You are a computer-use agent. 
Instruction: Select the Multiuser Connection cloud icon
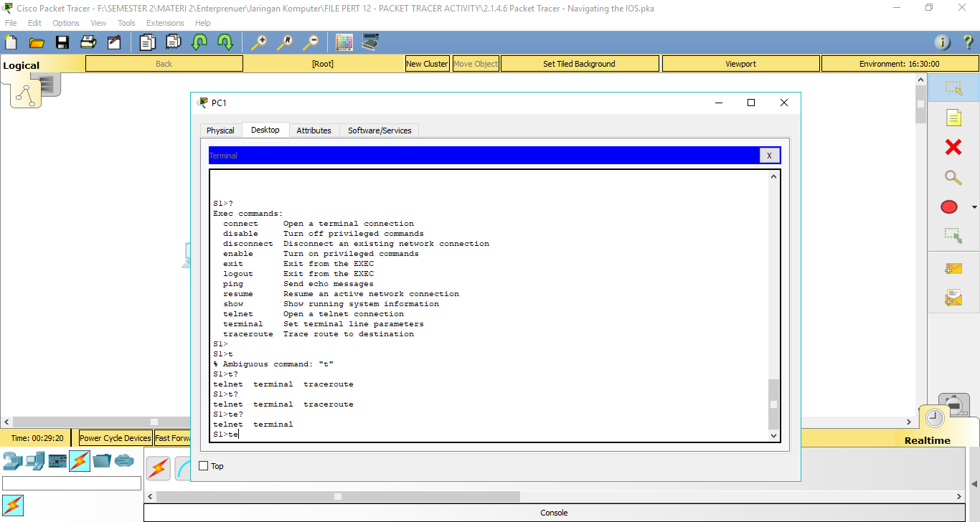tap(124, 461)
